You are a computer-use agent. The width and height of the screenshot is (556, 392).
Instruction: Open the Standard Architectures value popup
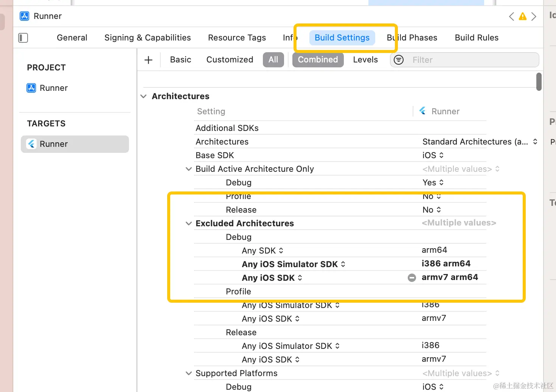point(480,142)
